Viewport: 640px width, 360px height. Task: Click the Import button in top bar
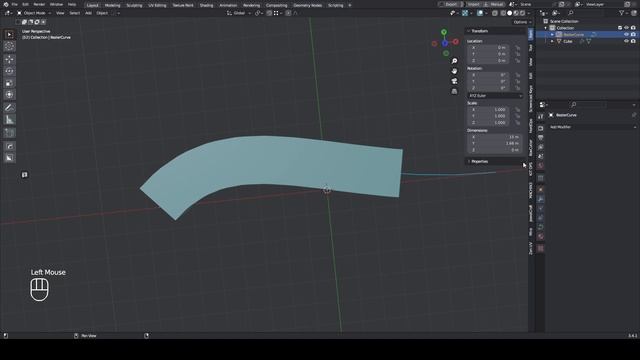click(x=473, y=4)
